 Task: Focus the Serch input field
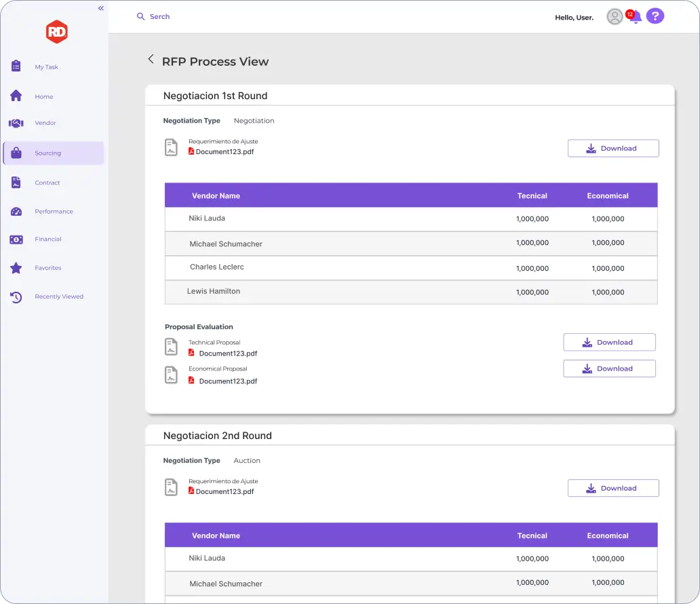click(x=160, y=16)
